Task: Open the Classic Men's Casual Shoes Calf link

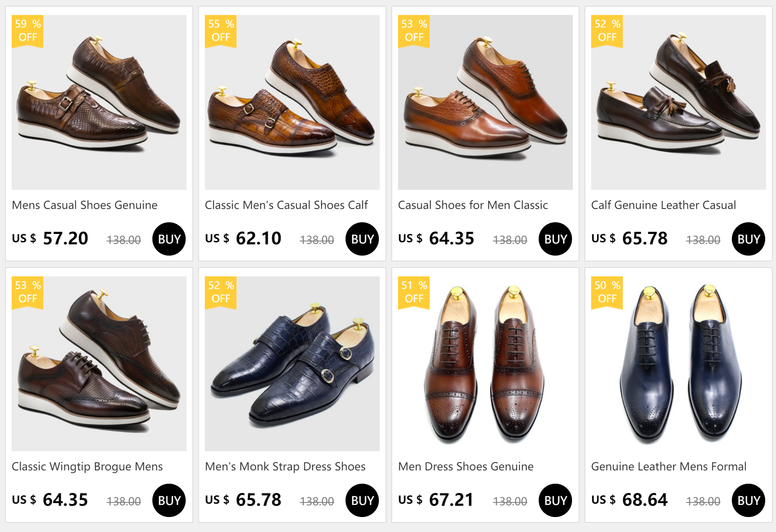Action: point(286,205)
